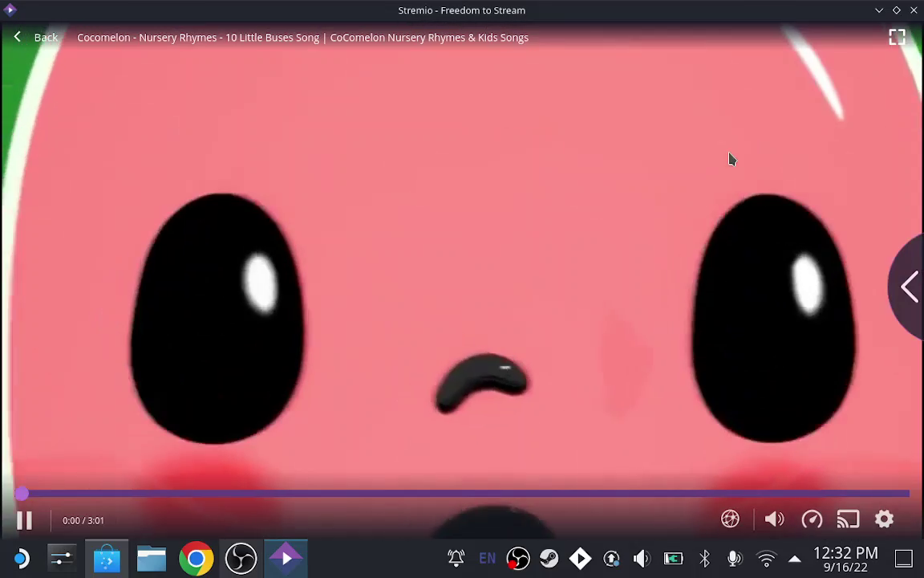Click the Stremio system tray icon
Viewport: 924px width, 578px height.
pos(581,558)
